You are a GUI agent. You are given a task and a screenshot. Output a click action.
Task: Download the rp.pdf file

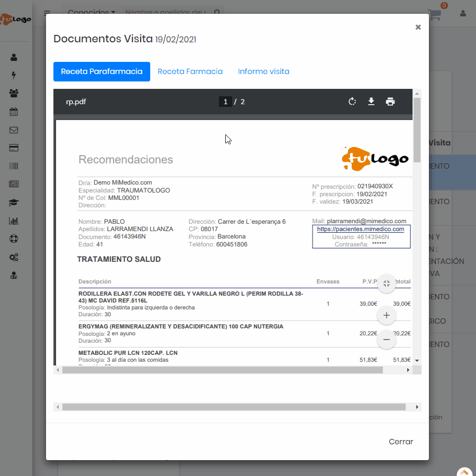tap(371, 102)
